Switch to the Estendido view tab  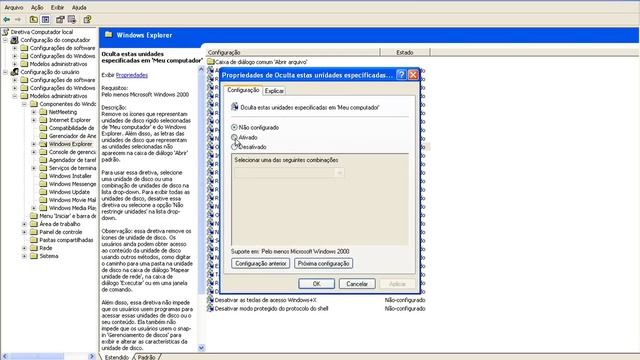click(x=117, y=357)
